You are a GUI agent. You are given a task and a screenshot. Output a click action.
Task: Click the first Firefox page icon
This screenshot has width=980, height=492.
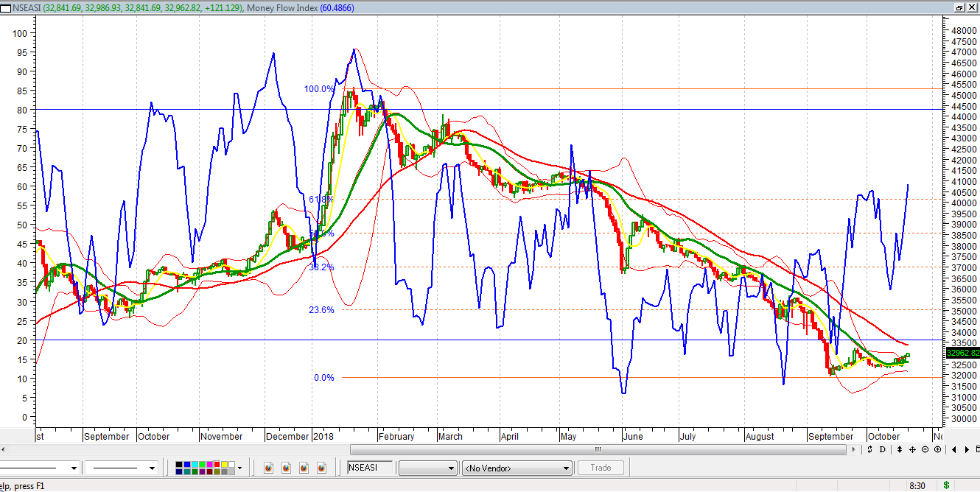click(268, 468)
